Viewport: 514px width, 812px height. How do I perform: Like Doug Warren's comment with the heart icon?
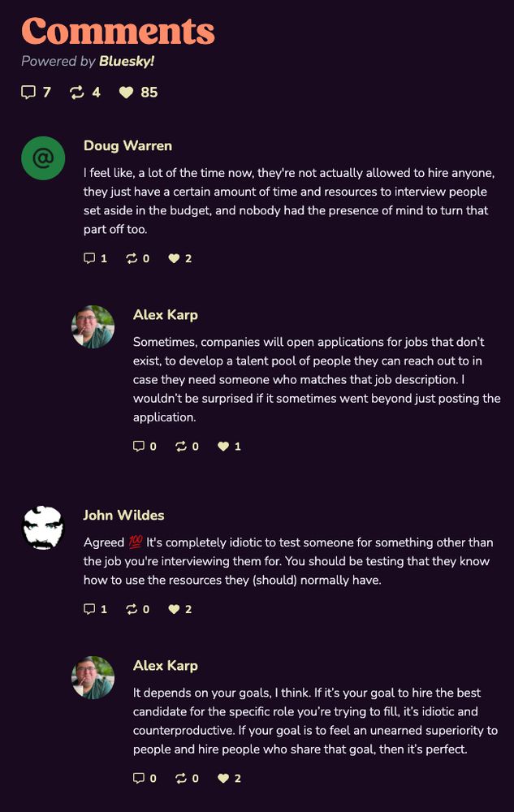point(172,258)
